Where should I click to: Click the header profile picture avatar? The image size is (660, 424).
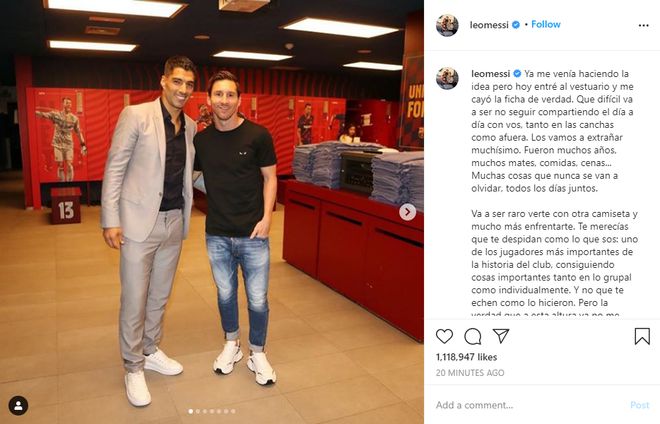point(447,25)
